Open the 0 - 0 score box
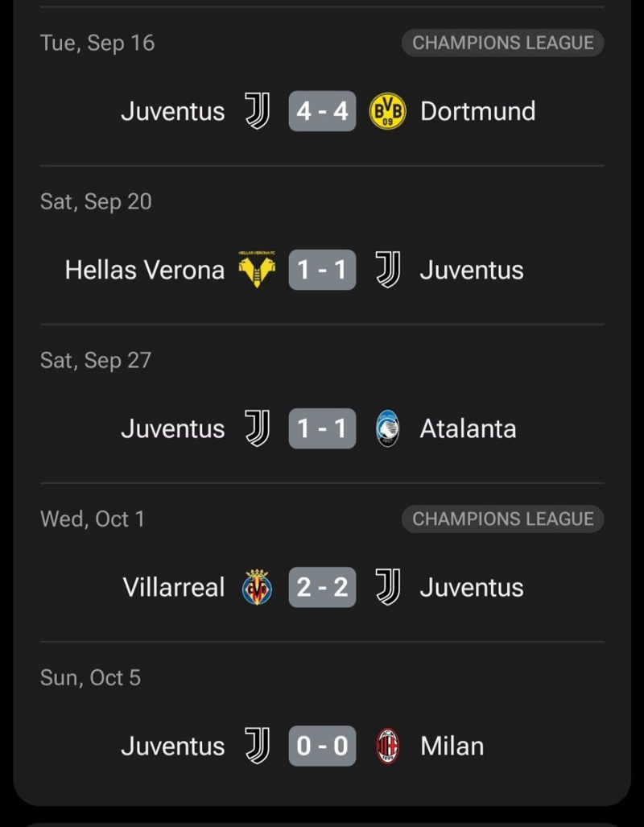 coord(322,746)
